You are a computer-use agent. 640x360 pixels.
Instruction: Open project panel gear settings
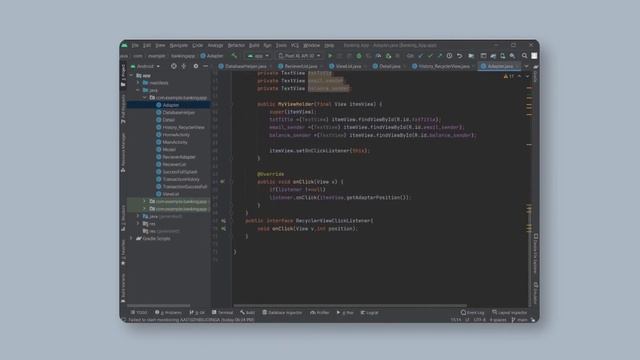[196, 66]
